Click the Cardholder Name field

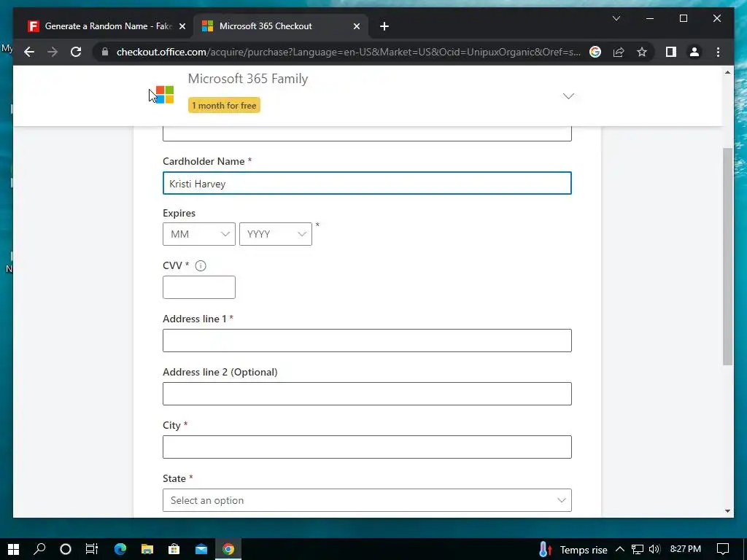367,183
